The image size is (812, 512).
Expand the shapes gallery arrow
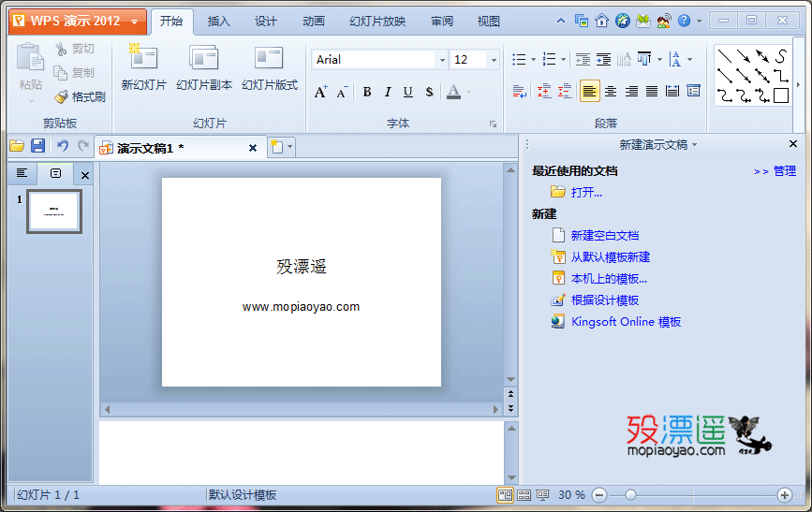798,84
